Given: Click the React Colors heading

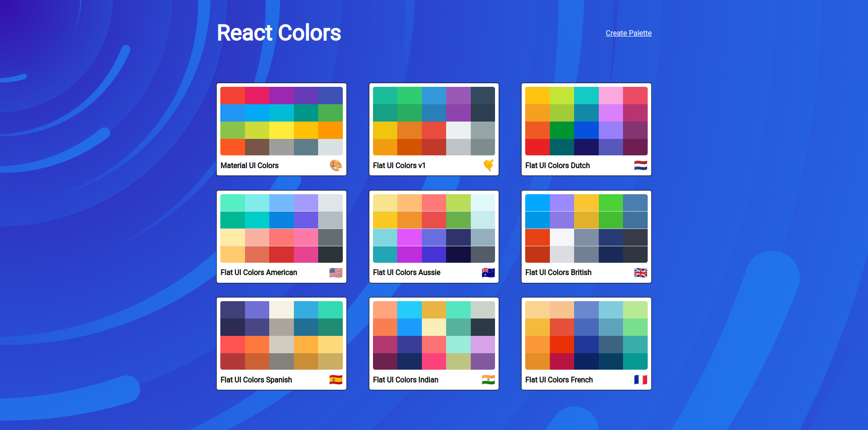Looking at the screenshot, I should [279, 33].
